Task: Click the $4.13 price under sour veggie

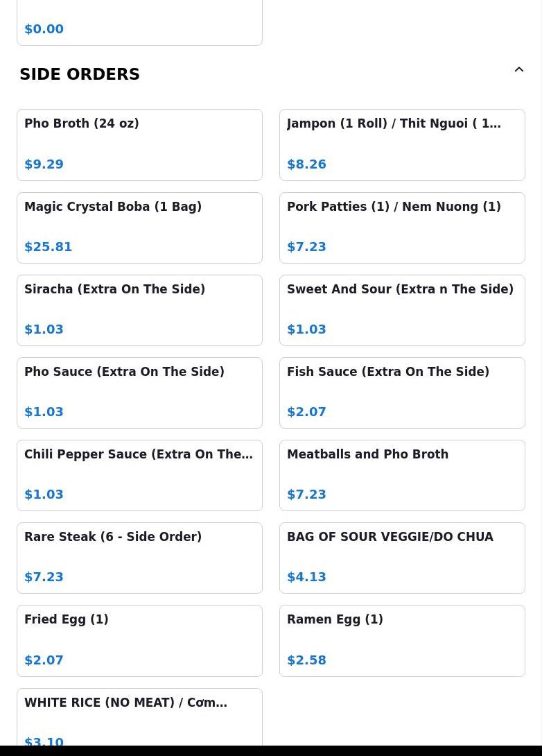Action: [x=306, y=577]
